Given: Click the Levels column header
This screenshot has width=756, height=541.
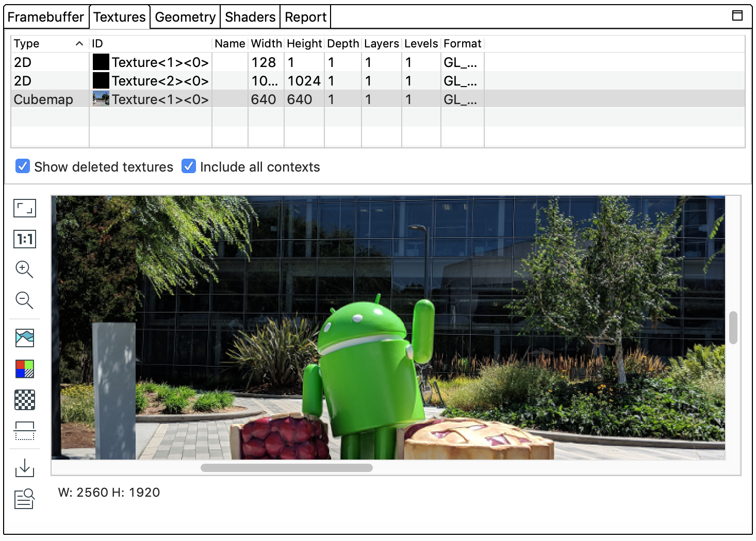Looking at the screenshot, I should click(x=421, y=44).
